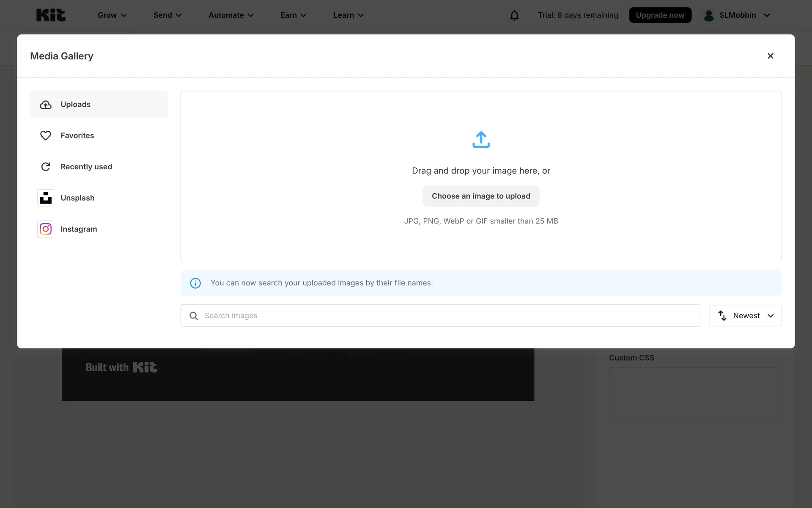Expand the Grow menu
The height and width of the screenshot is (508, 812).
pos(112,15)
